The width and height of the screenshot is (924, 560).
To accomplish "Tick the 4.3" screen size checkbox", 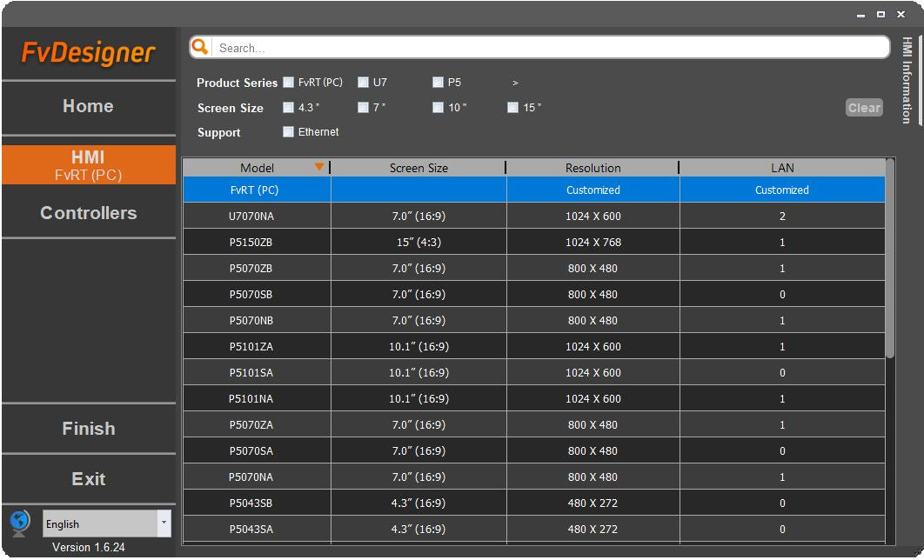I will click(x=288, y=108).
